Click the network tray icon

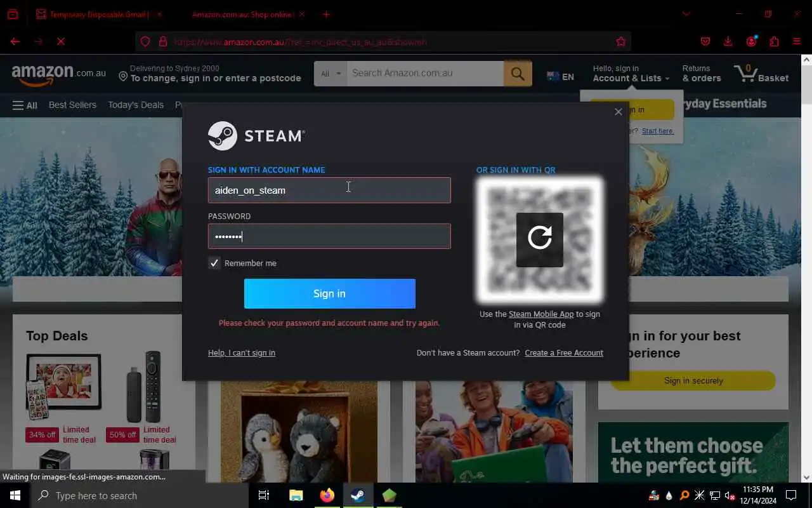[x=714, y=496]
